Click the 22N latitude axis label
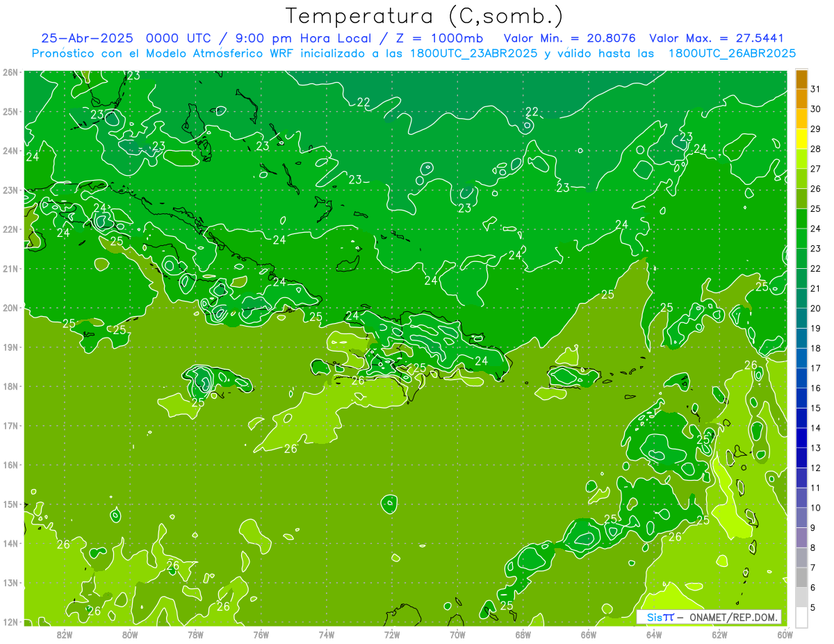Image resolution: width=834 pixels, height=644 pixels. (10, 229)
